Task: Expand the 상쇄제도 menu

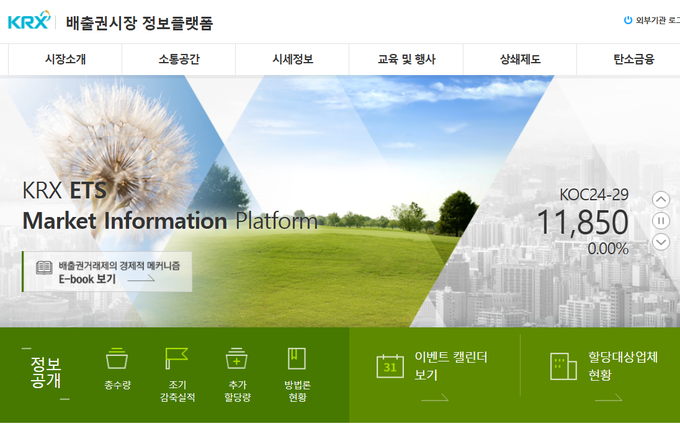Action: pos(520,59)
